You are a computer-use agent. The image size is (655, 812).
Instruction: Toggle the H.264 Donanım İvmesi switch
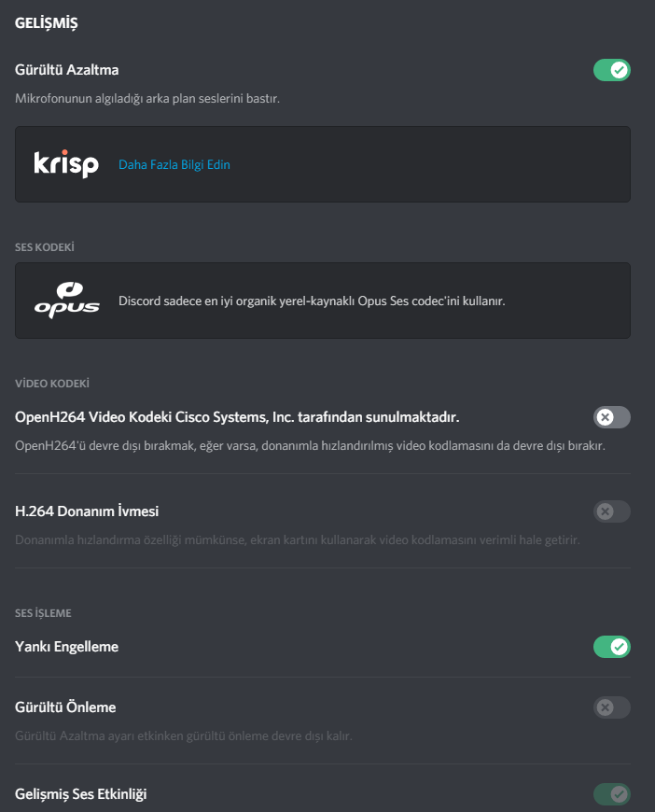pos(611,511)
